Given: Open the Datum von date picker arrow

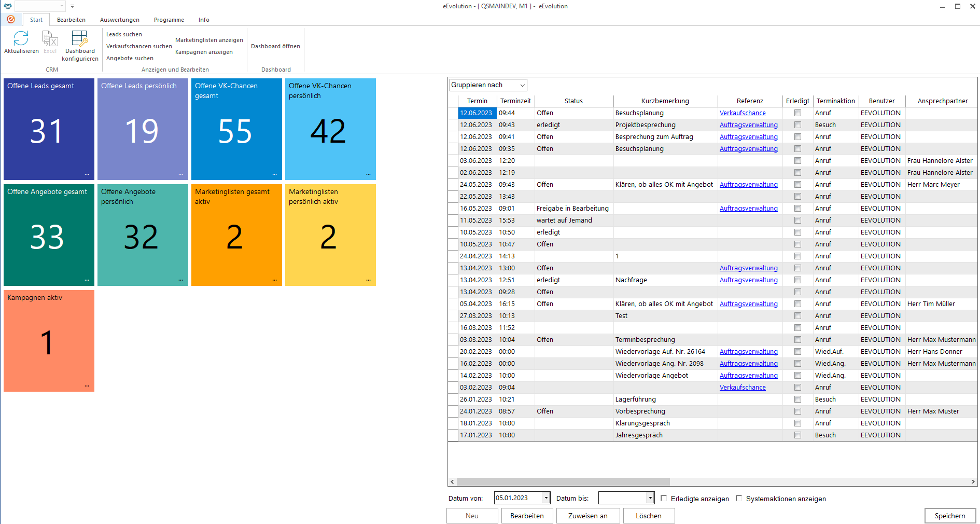Looking at the screenshot, I should 545,498.
